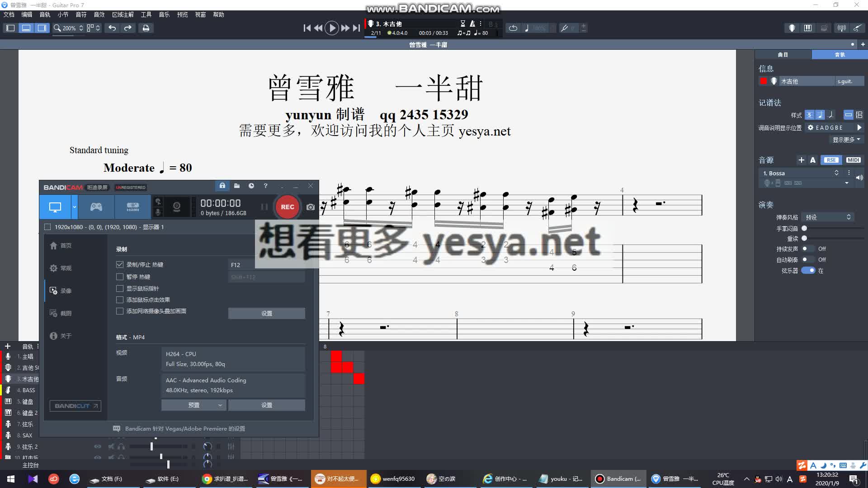Open Bandicam 预置 preset dropdown

(x=193, y=405)
